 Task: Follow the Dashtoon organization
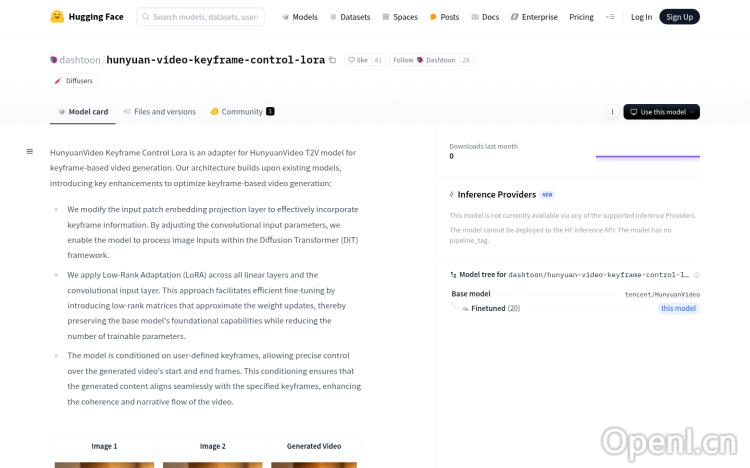tap(424, 60)
